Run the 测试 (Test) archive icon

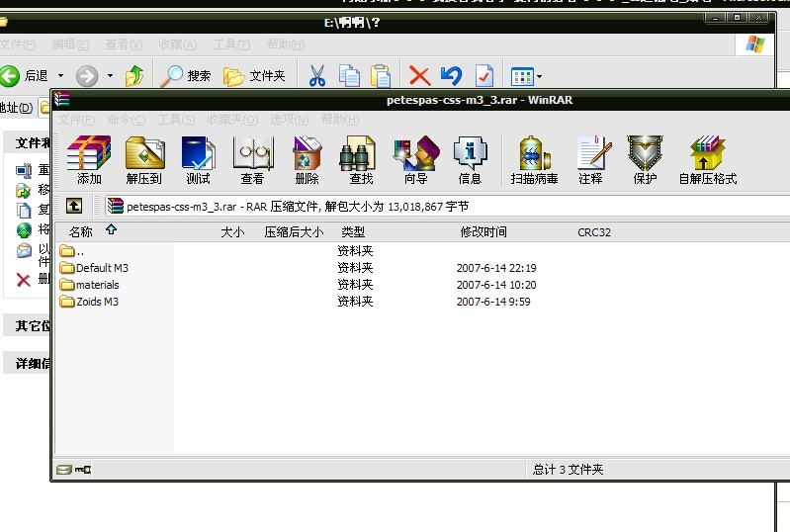[x=198, y=160]
